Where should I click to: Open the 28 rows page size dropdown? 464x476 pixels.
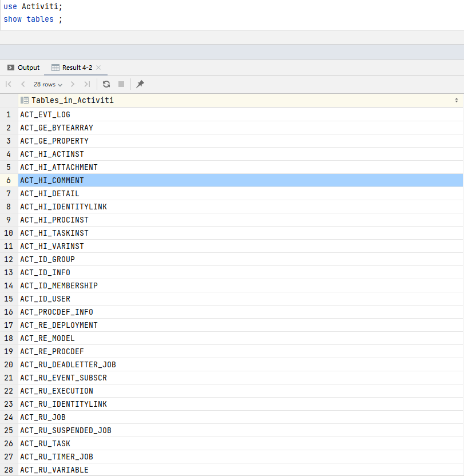[47, 85]
